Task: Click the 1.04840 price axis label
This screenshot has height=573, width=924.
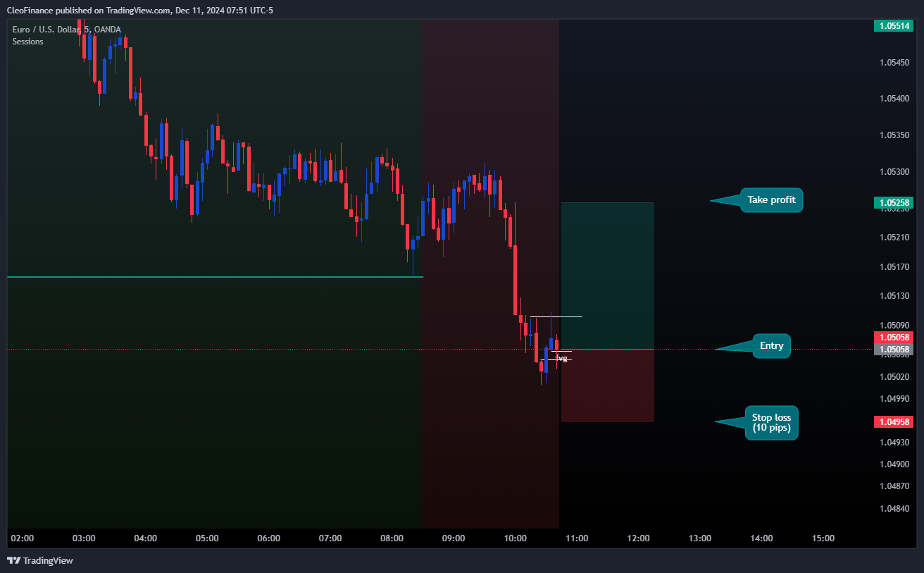Action: pos(894,509)
